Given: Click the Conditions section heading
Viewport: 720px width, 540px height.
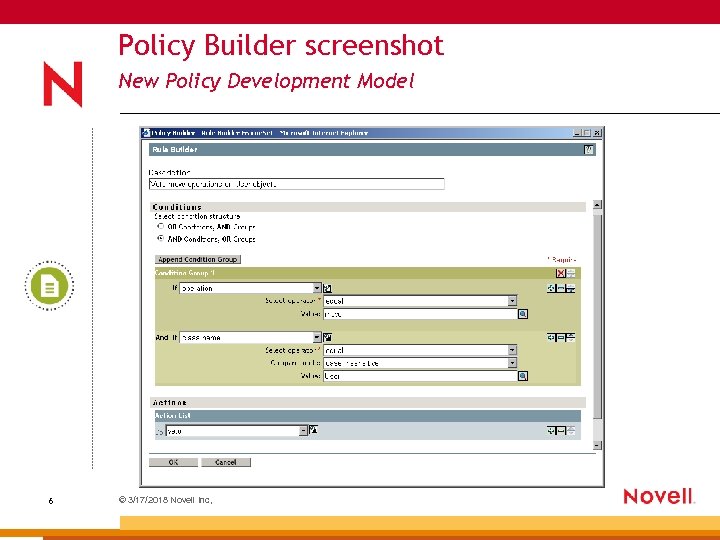Looking at the screenshot, I should 177,207.
